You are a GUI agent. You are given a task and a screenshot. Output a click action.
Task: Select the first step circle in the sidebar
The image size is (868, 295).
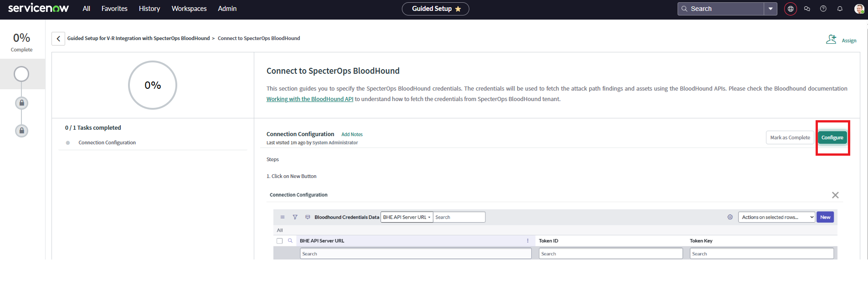(21, 74)
